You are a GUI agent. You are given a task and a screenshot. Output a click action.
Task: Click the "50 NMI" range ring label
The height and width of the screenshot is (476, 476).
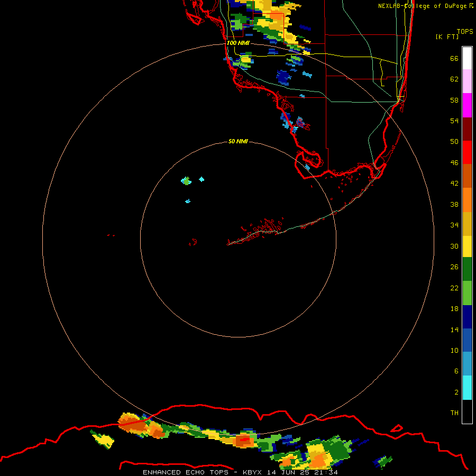point(238,141)
